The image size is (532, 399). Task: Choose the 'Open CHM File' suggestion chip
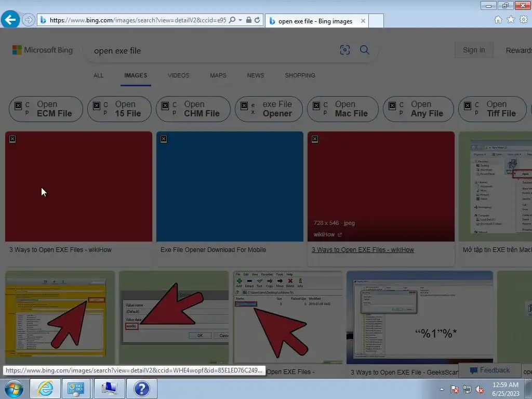[193, 109]
